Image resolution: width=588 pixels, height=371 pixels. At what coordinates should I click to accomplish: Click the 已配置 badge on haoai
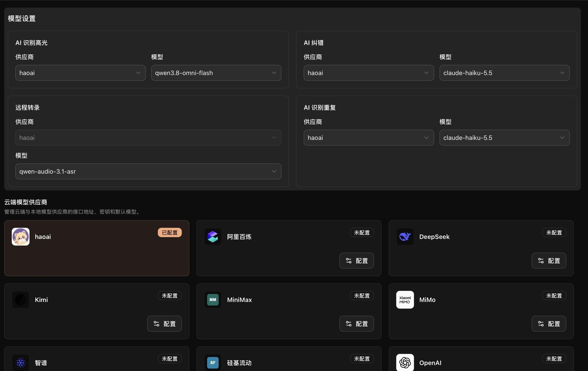point(170,233)
